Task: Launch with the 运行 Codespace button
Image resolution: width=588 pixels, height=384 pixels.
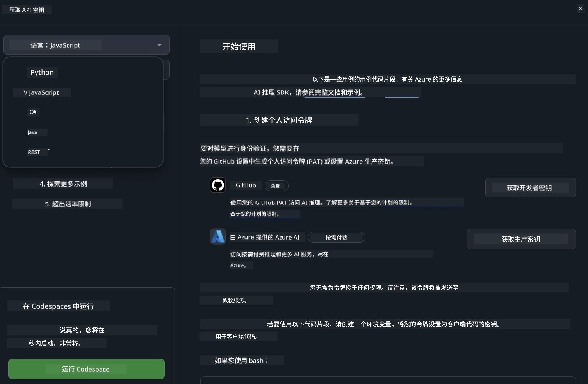Action: point(86,369)
